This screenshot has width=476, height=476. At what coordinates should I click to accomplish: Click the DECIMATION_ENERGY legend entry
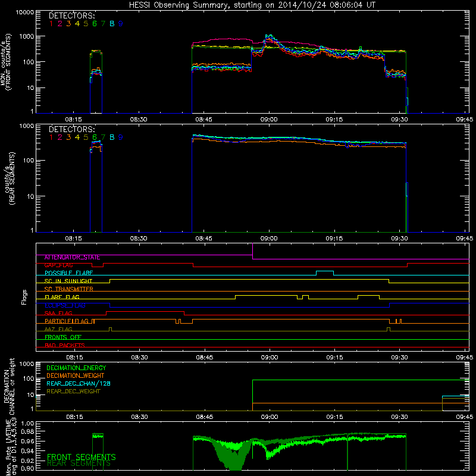click(x=76, y=368)
